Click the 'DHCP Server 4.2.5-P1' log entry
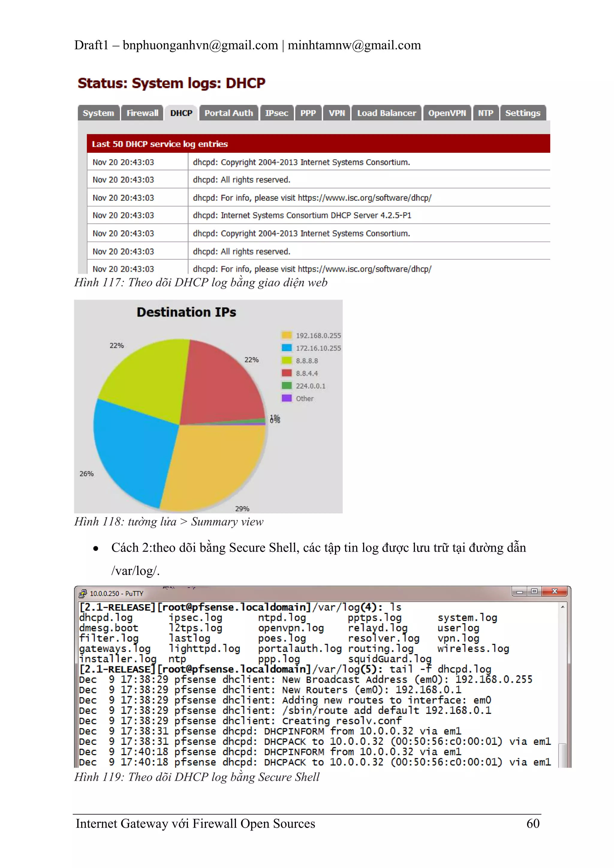 point(318,215)
